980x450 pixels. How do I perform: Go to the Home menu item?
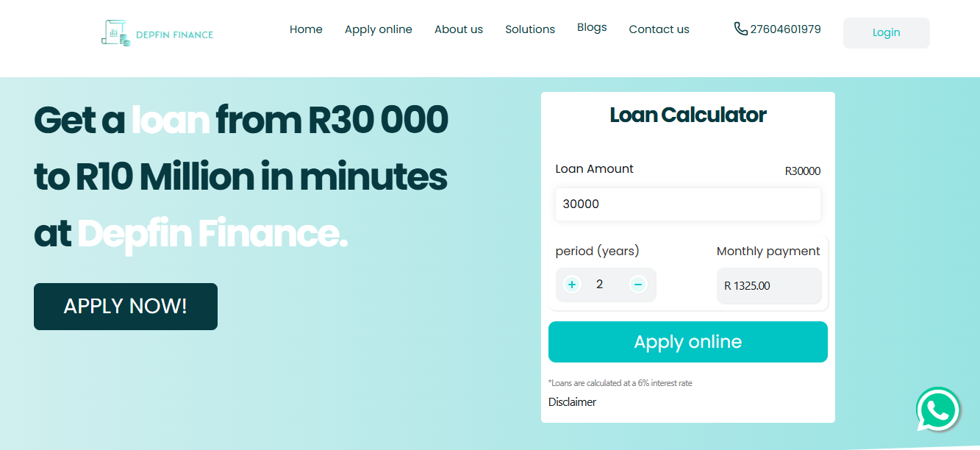[x=306, y=29]
